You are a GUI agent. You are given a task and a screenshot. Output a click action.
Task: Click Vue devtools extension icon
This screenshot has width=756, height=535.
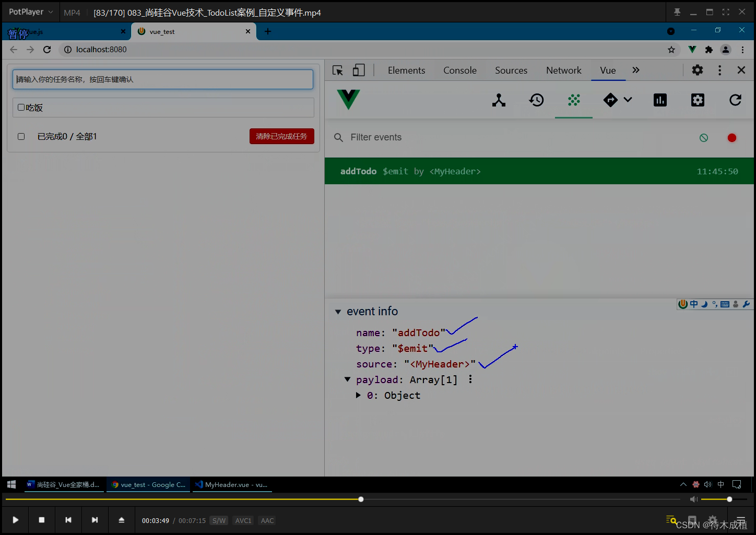coord(692,50)
